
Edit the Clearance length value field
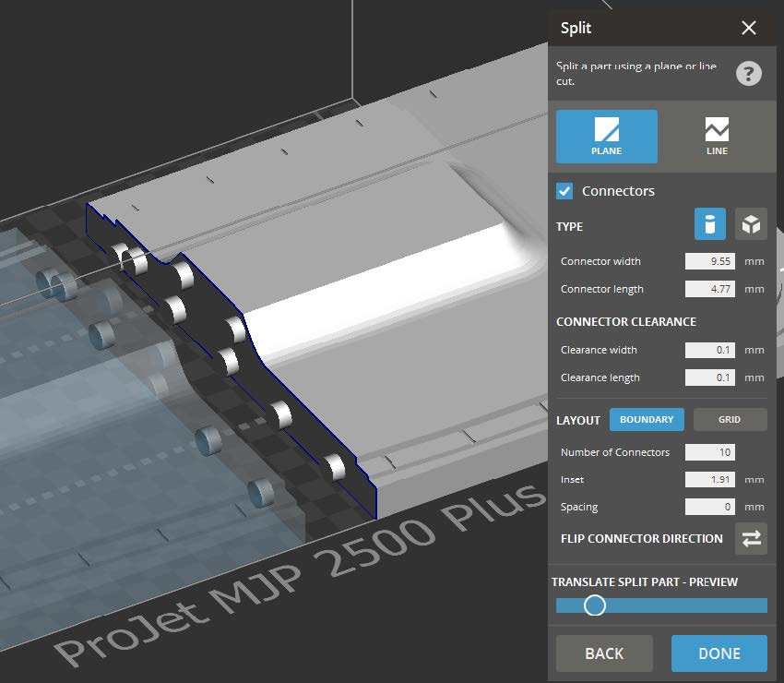pyautogui.click(x=708, y=377)
